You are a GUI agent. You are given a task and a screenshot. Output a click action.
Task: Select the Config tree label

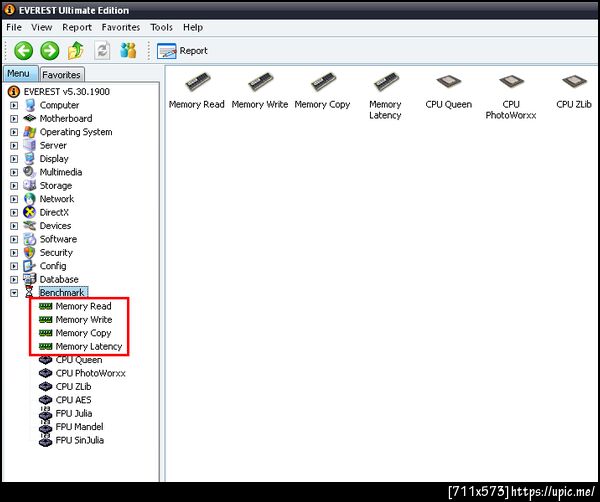[53, 266]
